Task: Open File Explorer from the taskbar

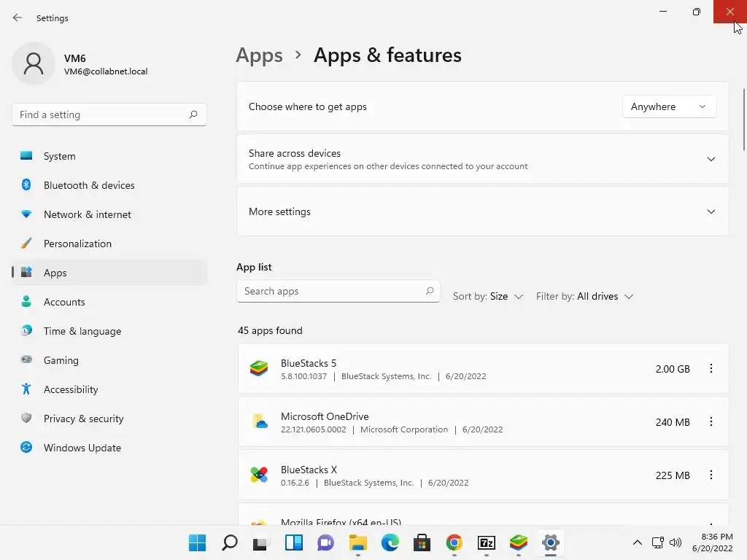Action: point(357,542)
